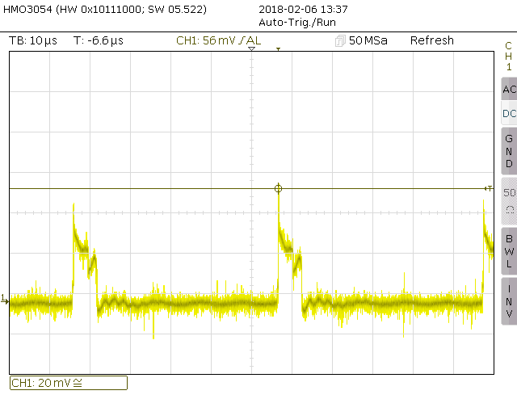Click the CH1 20 mV channel box
This screenshot has height=420, width=517.
pyautogui.click(x=69, y=383)
